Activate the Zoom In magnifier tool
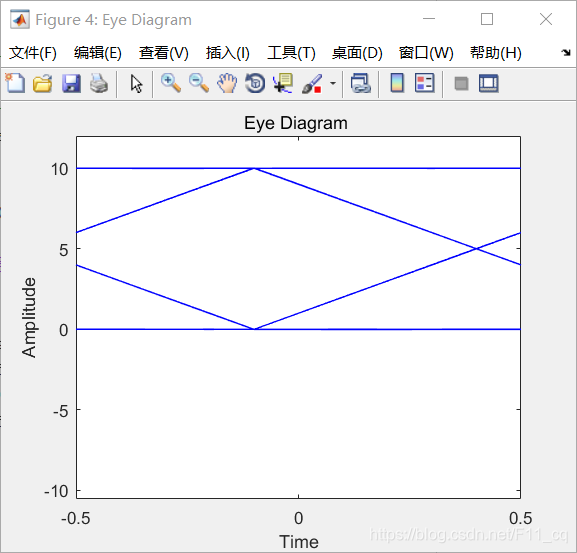This screenshot has height=553, width=577. pyautogui.click(x=171, y=83)
